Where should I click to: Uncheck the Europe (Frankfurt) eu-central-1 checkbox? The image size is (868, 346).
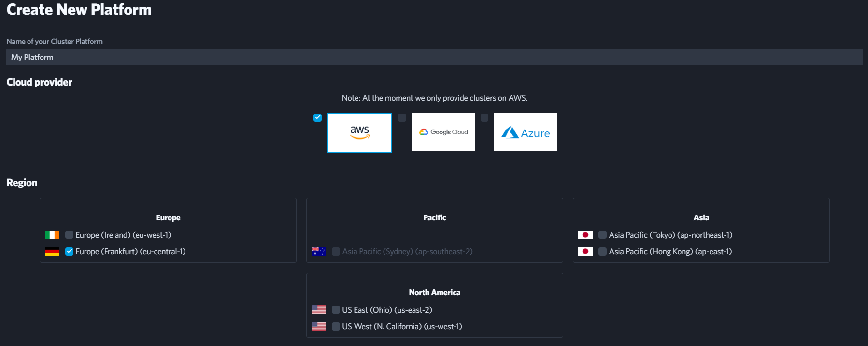69,251
